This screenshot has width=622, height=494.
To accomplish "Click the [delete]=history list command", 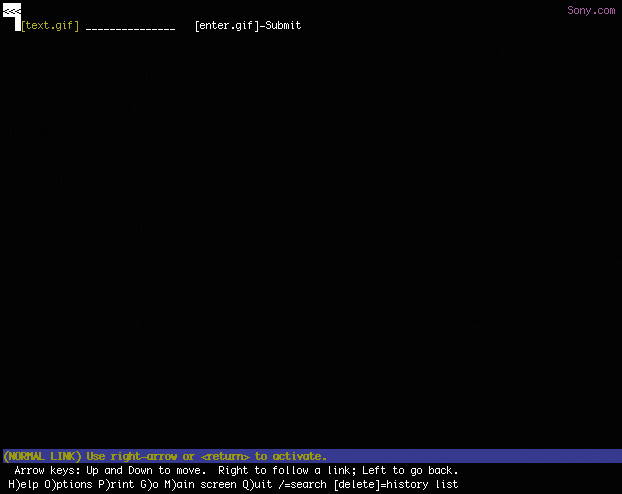I will pyautogui.click(x=396, y=484).
